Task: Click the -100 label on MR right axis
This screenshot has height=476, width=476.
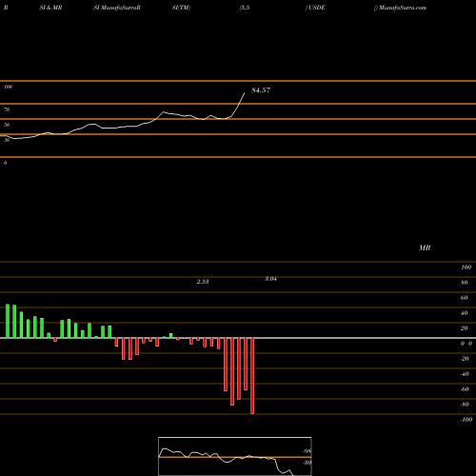Action: click(466, 420)
